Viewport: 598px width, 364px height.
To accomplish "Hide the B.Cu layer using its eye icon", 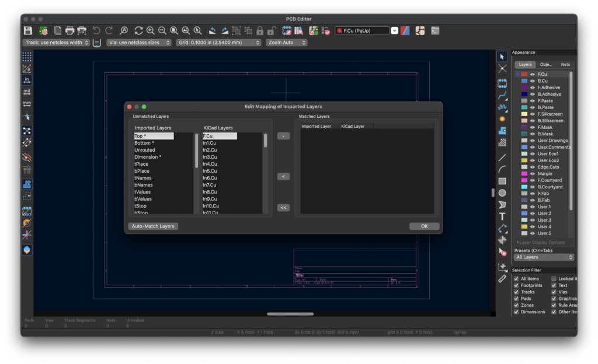I will click(x=533, y=80).
